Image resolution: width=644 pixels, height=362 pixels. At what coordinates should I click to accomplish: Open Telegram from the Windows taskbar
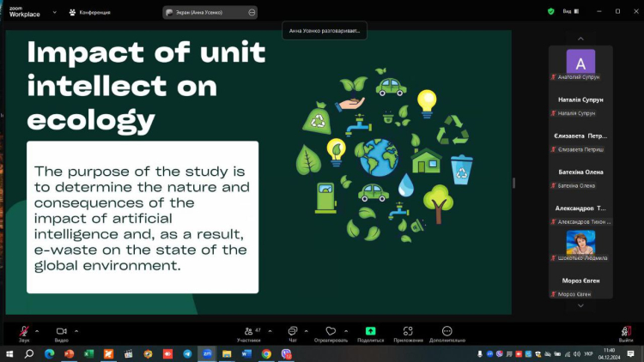coord(187,353)
